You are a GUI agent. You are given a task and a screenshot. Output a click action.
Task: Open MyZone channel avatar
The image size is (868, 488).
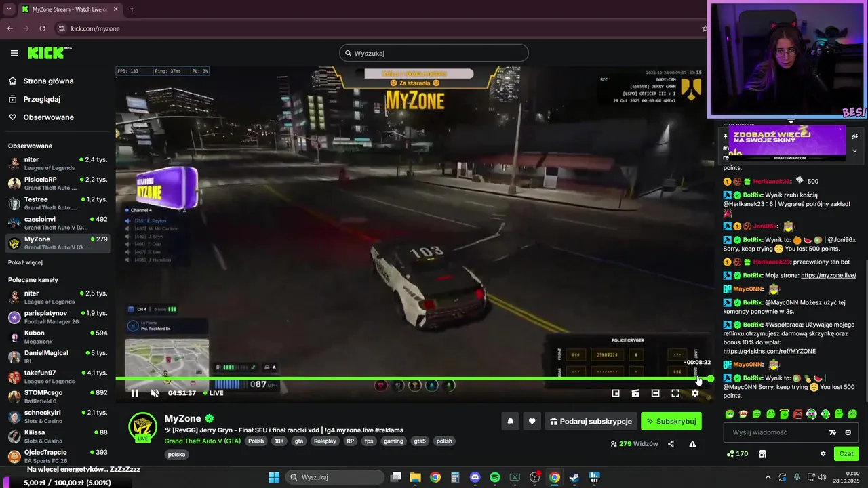pos(143,426)
